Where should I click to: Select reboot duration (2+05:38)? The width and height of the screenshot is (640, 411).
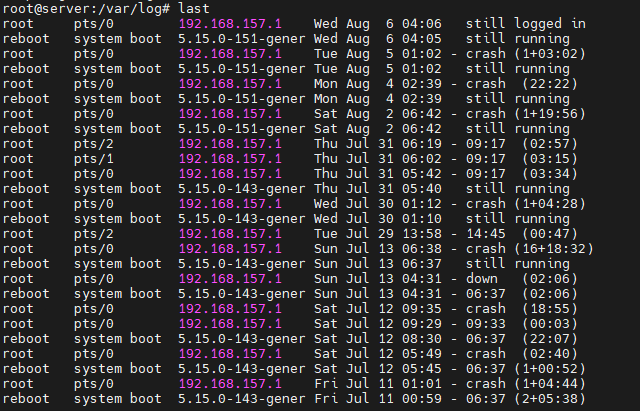pyautogui.click(x=550, y=399)
